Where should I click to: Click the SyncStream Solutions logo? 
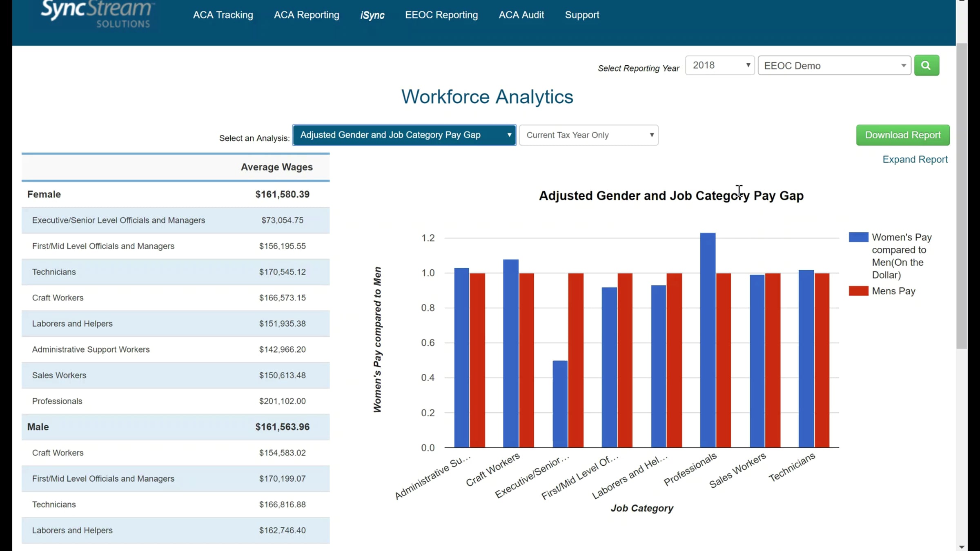(x=97, y=13)
